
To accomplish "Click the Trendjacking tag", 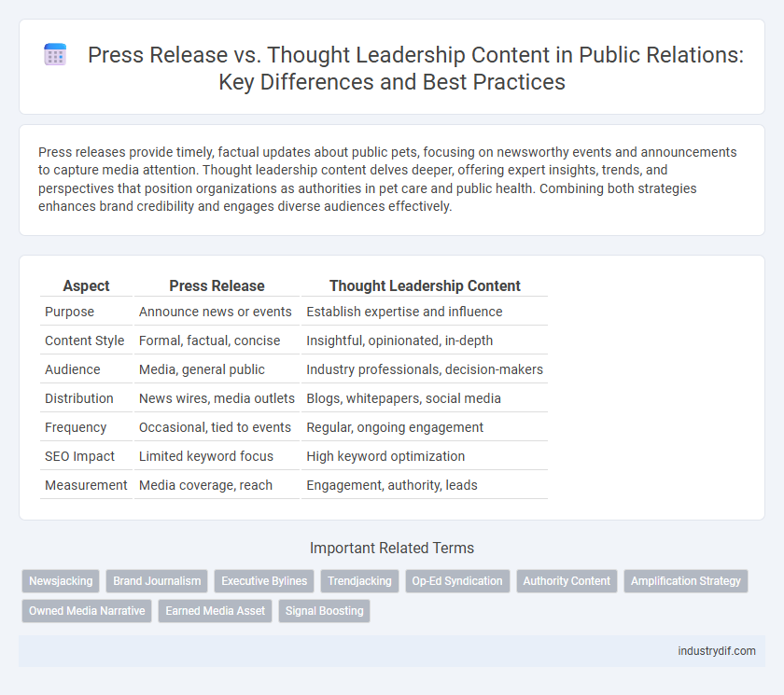I will (359, 581).
